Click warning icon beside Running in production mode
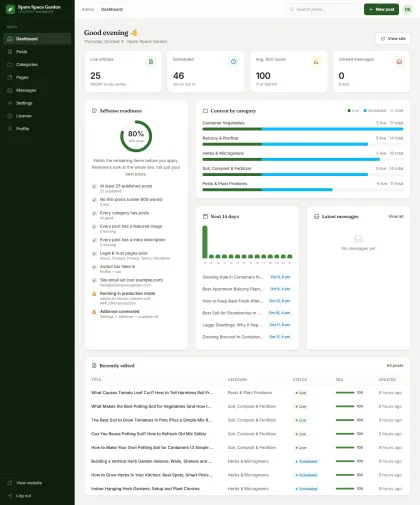Image resolution: width=420 pixels, height=505 pixels. coord(94,294)
